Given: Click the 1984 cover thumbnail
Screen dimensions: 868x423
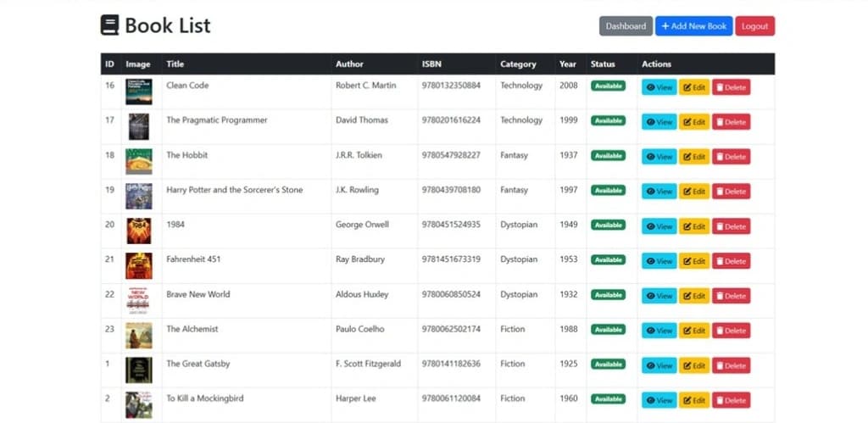Looking at the screenshot, I should [x=138, y=231].
